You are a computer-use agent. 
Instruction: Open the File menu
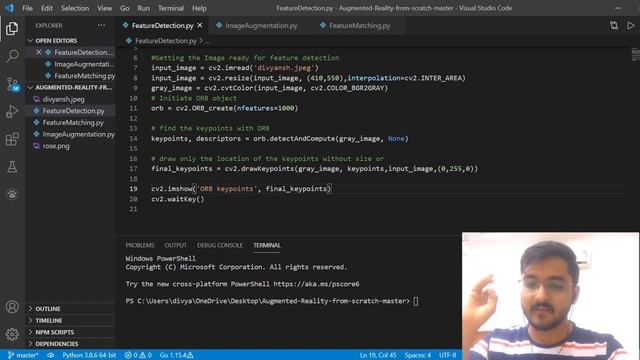tap(27, 8)
